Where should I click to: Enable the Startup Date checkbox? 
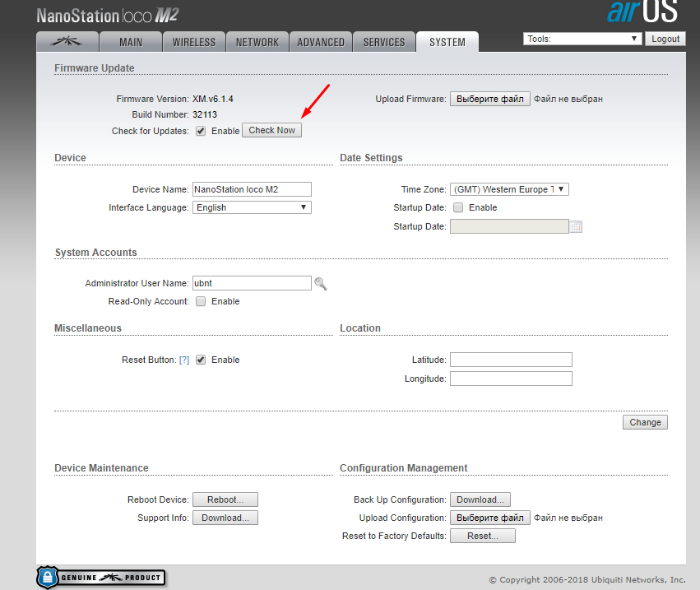coord(458,207)
